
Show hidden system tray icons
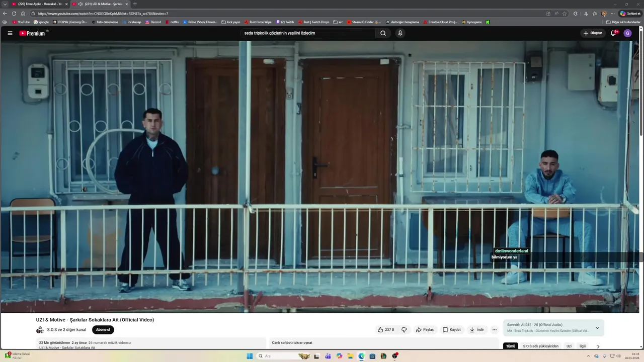pos(588,356)
